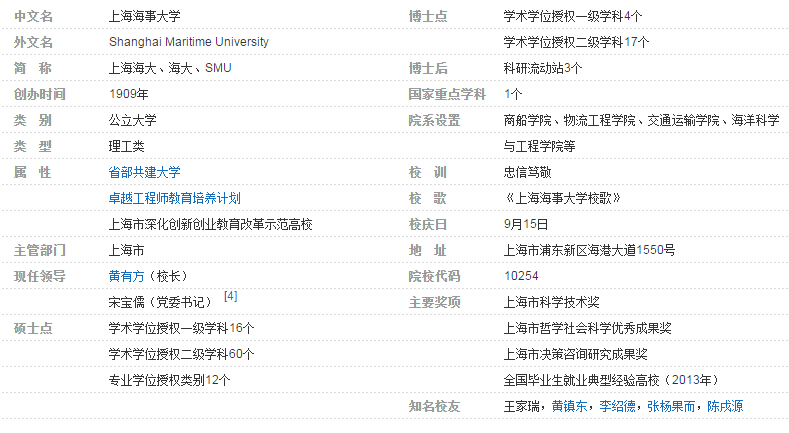
Task: Select the text 与工程学院等
Action: (x=539, y=147)
